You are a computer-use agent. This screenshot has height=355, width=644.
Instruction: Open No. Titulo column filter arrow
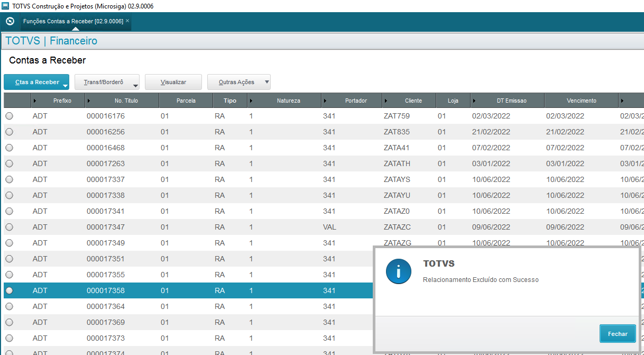[89, 101]
